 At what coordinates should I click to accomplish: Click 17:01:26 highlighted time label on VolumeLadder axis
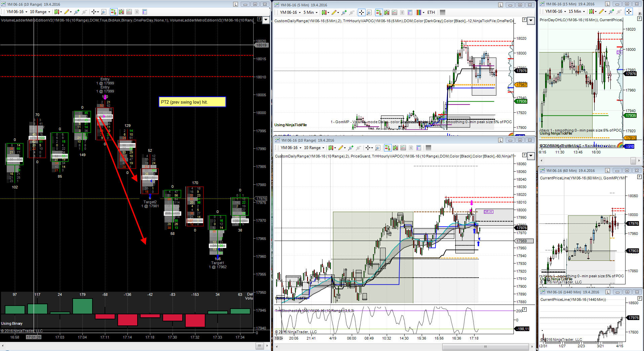34,337
